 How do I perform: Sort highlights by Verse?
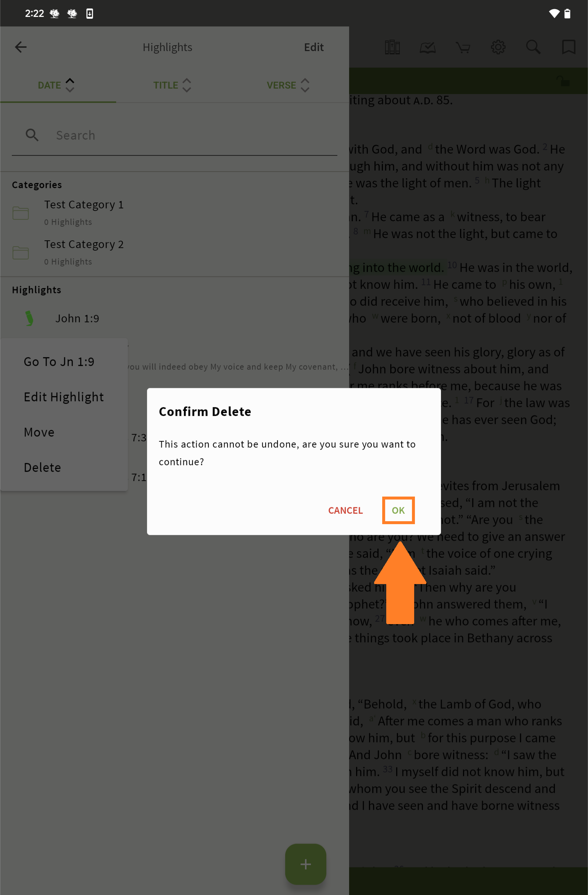click(288, 85)
